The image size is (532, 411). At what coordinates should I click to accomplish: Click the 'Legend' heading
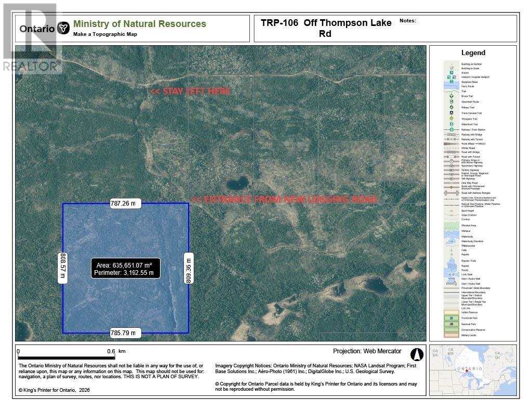(473, 52)
